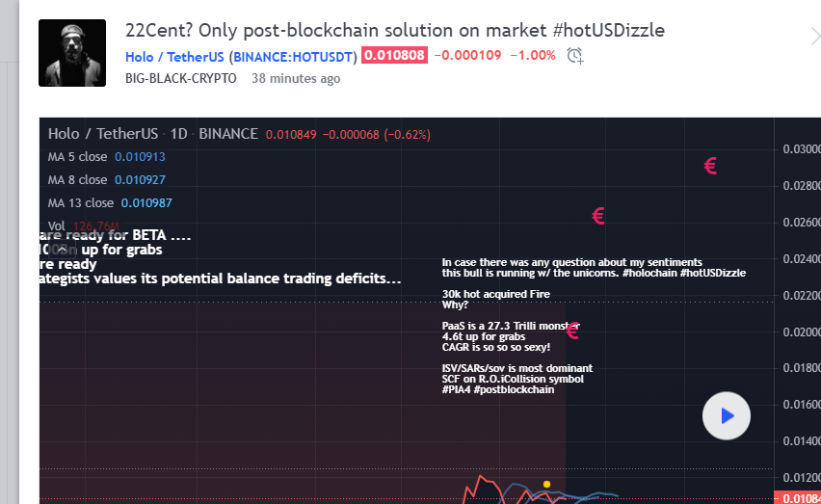Image resolution: width=821 pixels, height=504 pixels.
Task: Visit the BIG-BLACK-CRYPTO author profile
Action: [x=180, y=78]
